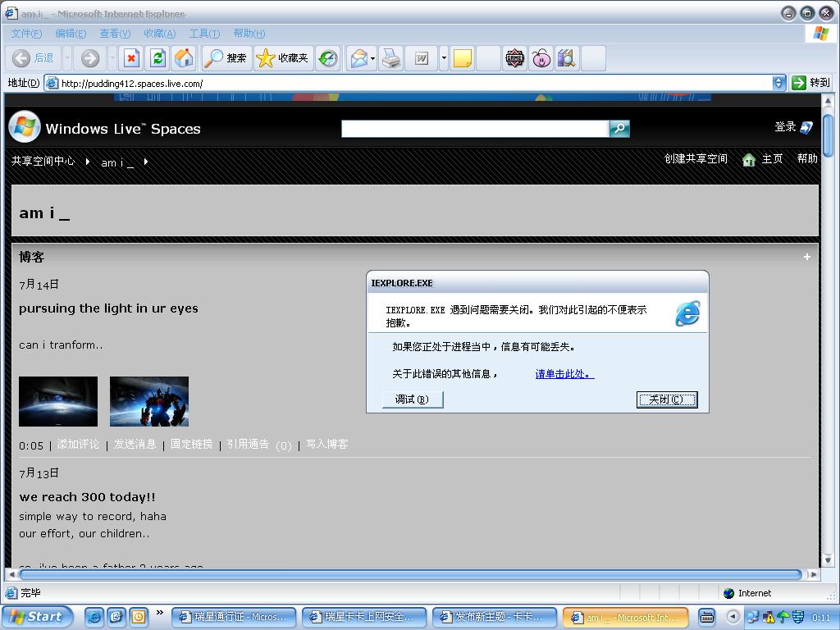840x630 pixels.
Task: Open Favorites (收藏夹) star button
Action: click(282, 58)
